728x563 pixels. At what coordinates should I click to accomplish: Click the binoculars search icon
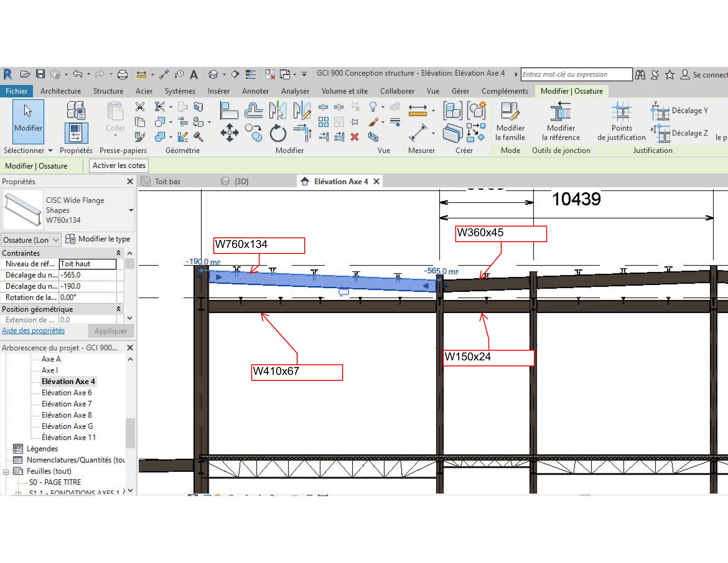click(640, 75)
